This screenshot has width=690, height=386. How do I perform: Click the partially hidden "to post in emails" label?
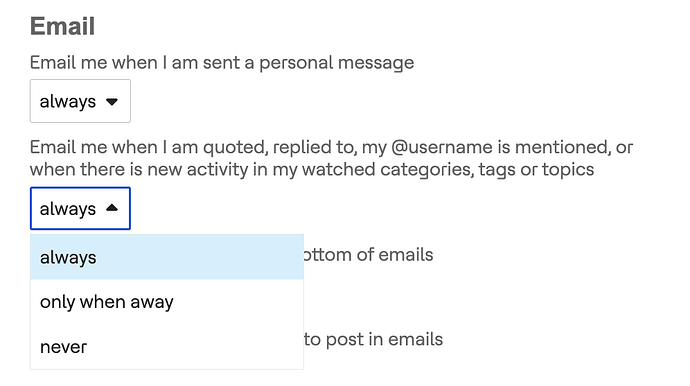373,339
